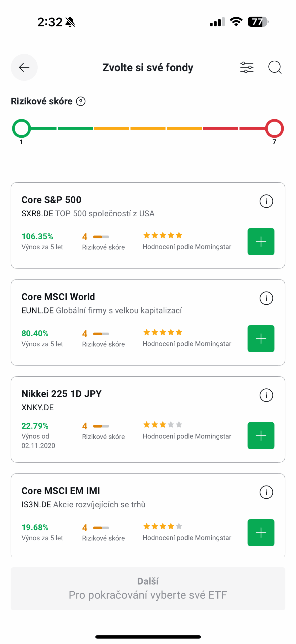Add Nikkei 225 1D JPY fund
This screenshot has width=296, height=644.
pos(261,435)
